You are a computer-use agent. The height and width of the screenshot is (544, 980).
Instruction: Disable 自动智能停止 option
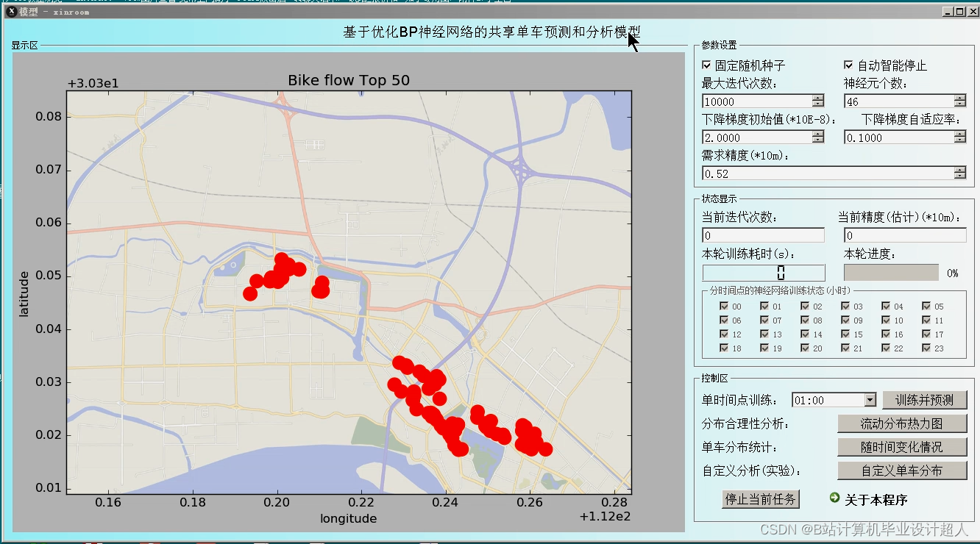pyautogui.click(x=847, y=65)
